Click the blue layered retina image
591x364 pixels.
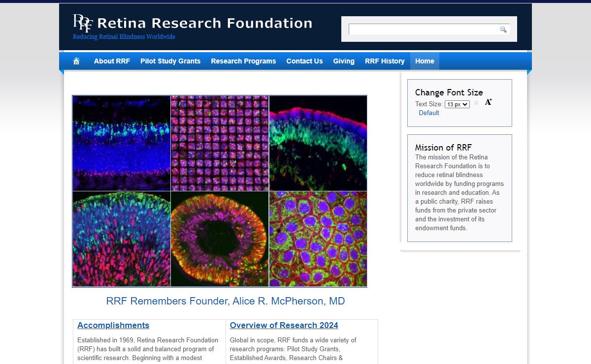(121, 143)
